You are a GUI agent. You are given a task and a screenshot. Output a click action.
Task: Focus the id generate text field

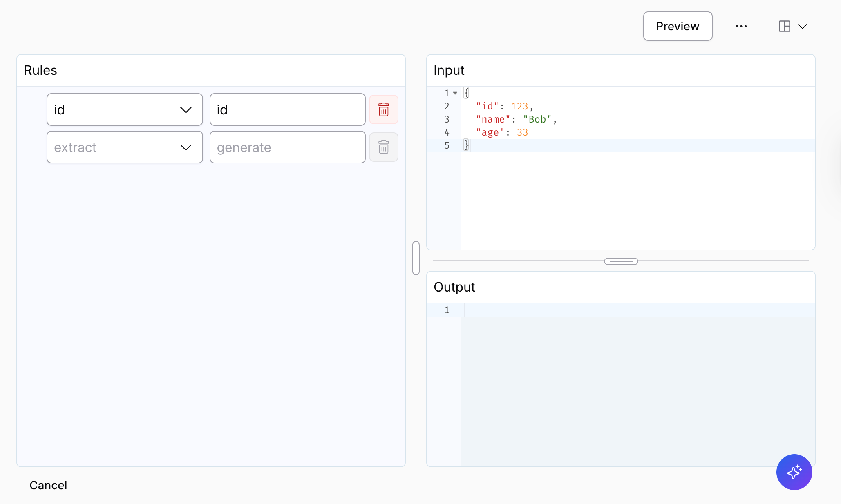coord(287,109)
